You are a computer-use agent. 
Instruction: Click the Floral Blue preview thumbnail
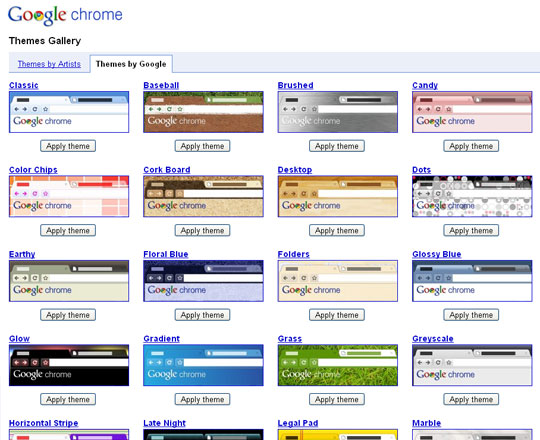pos(203,281)
